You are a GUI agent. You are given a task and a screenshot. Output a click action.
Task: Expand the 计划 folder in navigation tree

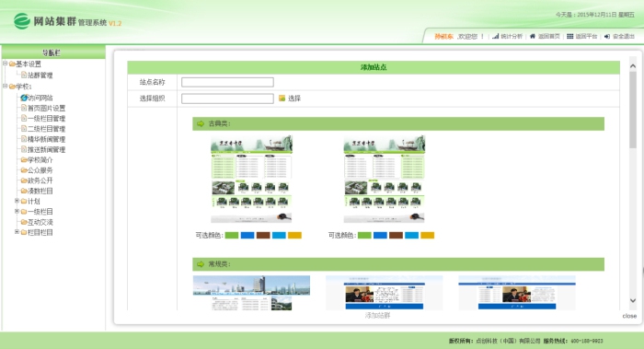(x=17, y=201)
